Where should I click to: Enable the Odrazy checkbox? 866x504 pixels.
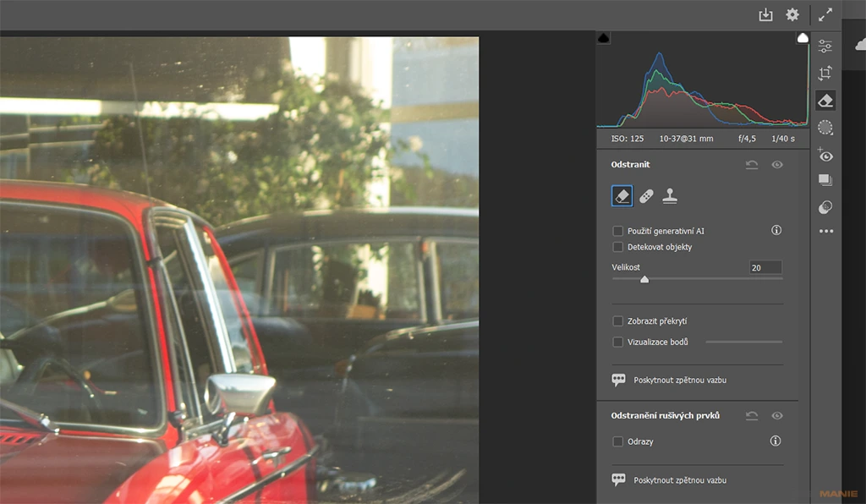click(x=618, y=441)
